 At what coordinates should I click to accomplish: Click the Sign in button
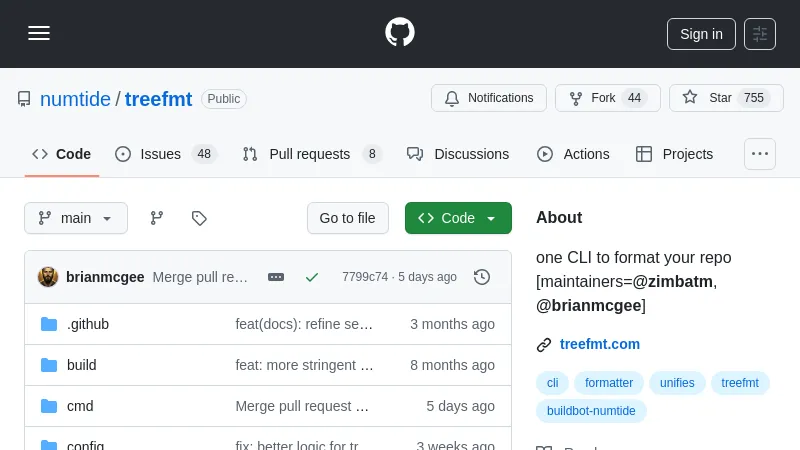point(701,33)
